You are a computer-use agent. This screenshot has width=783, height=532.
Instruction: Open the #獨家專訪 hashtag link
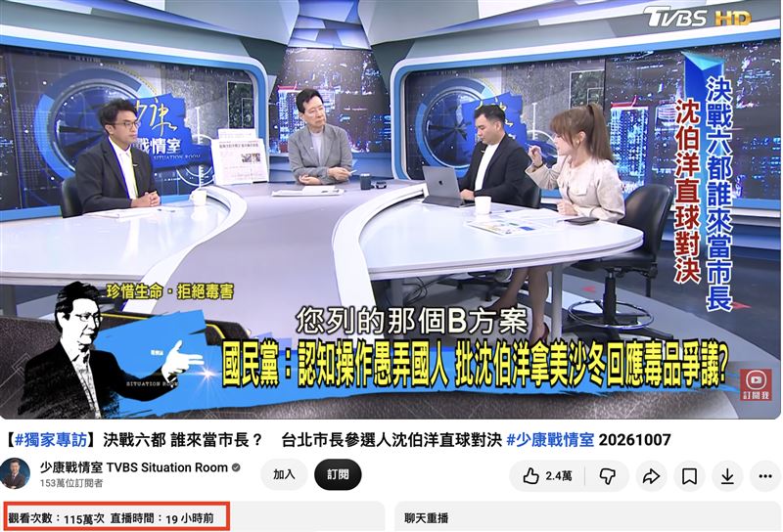50,440
